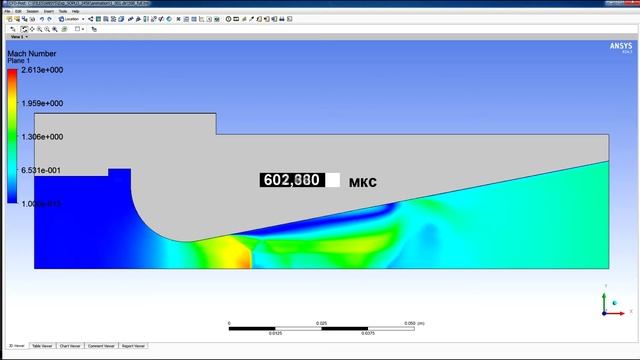Viewport: 640px width, 360px height.
Task: Click the Save Picture toolbar icon
Action: tap(32, 19)
